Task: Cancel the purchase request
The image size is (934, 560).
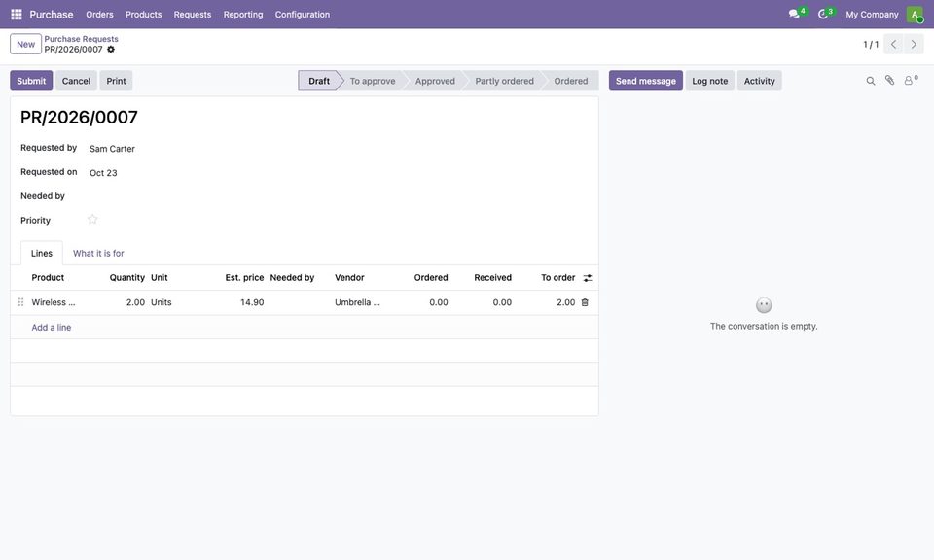Action: (76, 81)
